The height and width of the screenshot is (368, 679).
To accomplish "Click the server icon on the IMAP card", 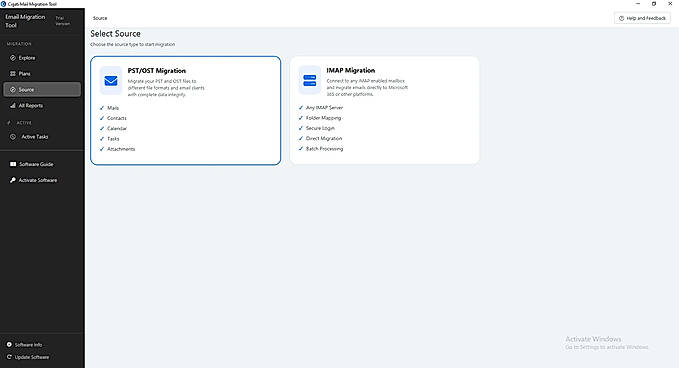I will click(310, 80).
